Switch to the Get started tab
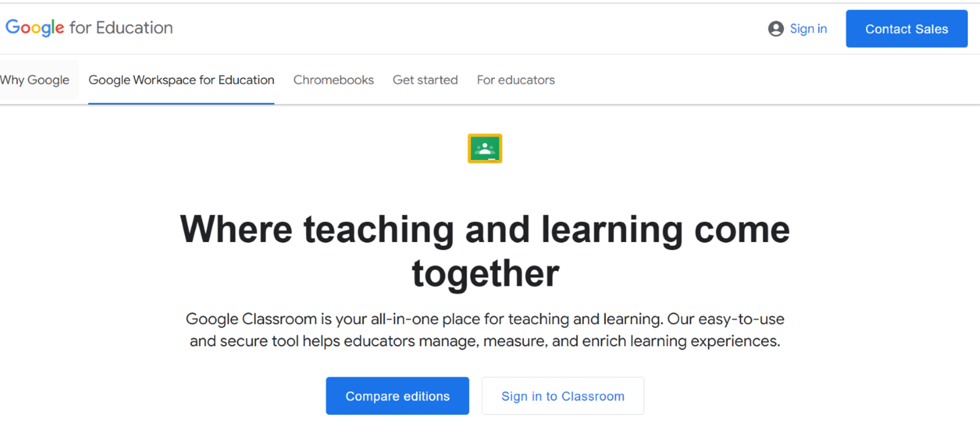 425,80
